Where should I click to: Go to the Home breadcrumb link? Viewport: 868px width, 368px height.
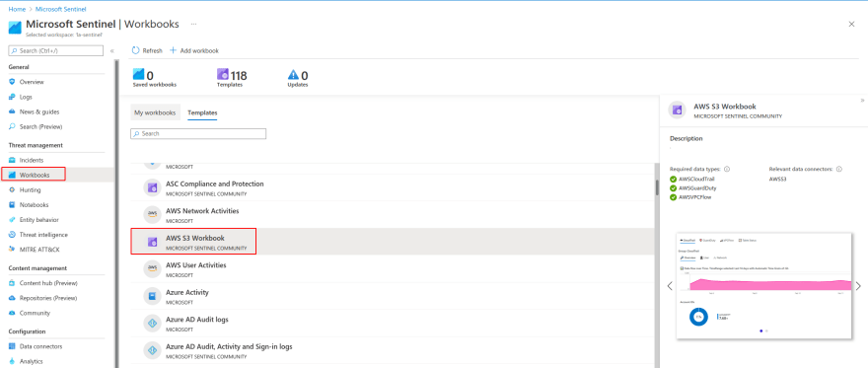[x=16, y=10]
